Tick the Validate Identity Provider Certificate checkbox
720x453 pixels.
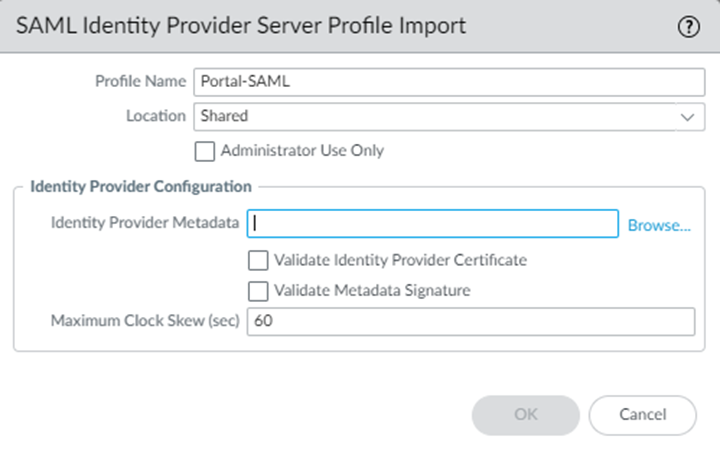tap(258, 260)
